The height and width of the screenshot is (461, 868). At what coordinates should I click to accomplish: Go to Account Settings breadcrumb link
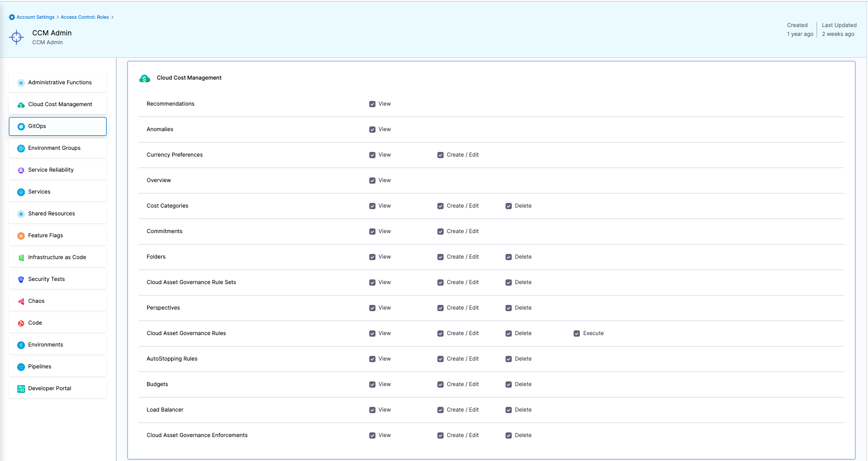[35, 17]
